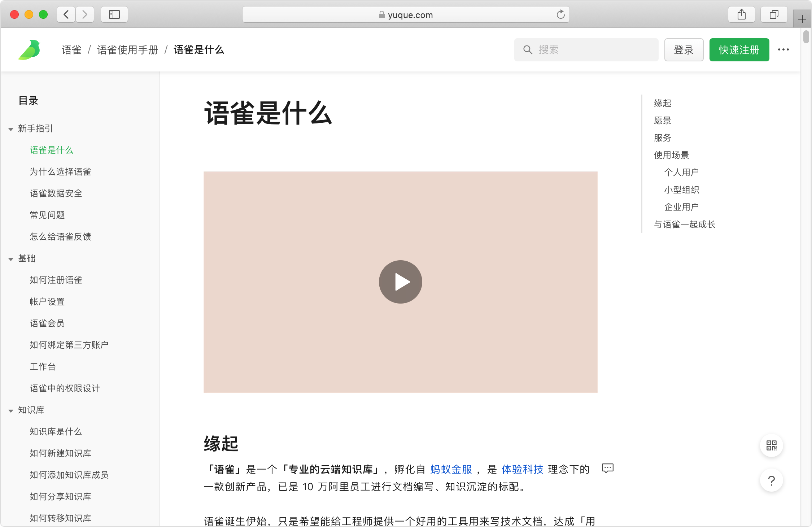Collapse the 知识库 section
The width and height of the screenshot is (812, 527).
(x=11, y=411)
